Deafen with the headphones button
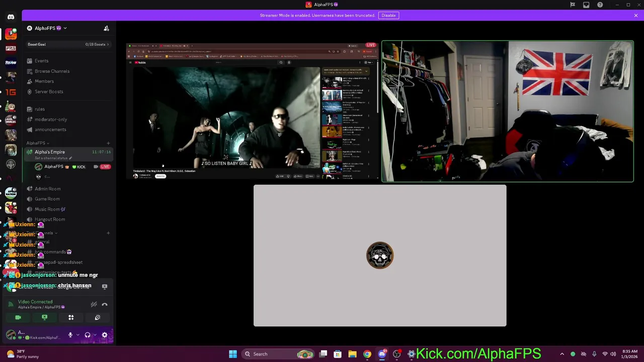This screenshot has width=644, height=362. click(x=88, y=335)
